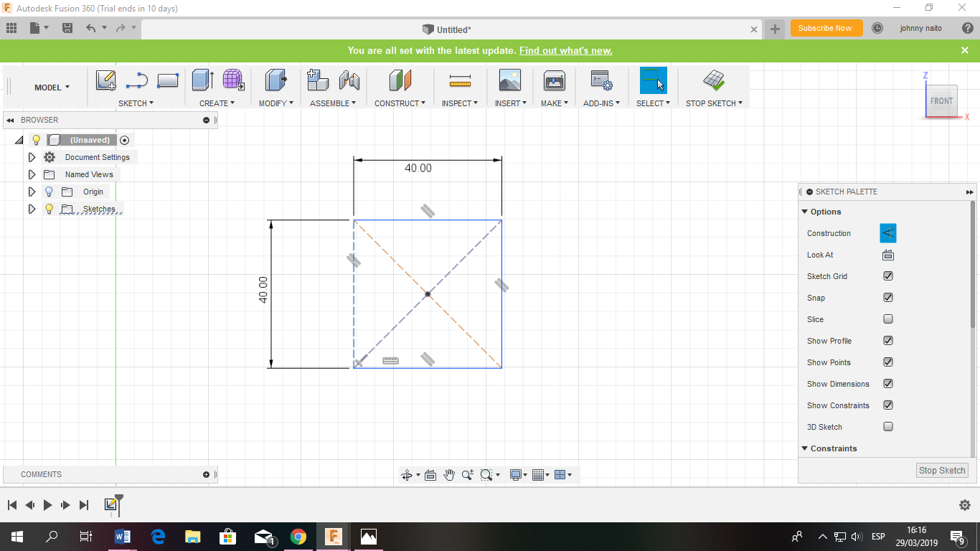
Task: Open the help question mark icon
Action: [967, 28]
